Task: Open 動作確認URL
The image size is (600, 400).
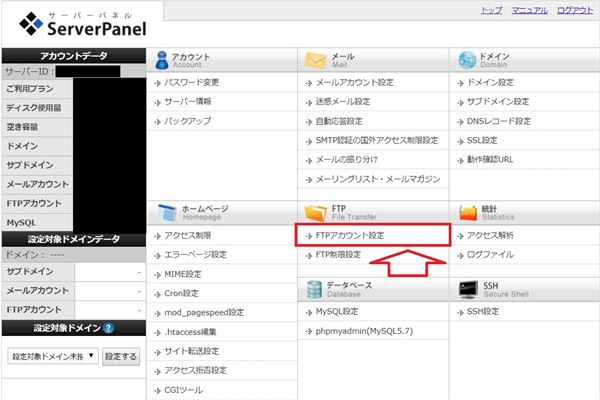Action: (490, 160)
